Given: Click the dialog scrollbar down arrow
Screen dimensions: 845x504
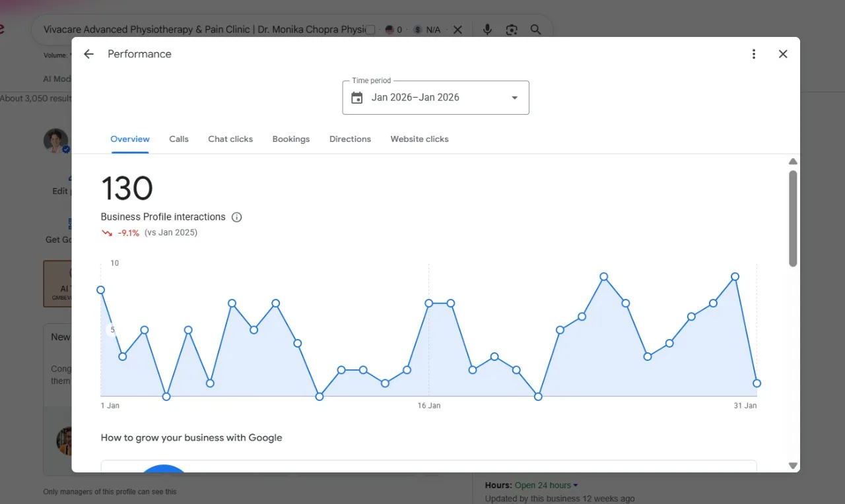Looking at the screenshot, I should (793, 466).
